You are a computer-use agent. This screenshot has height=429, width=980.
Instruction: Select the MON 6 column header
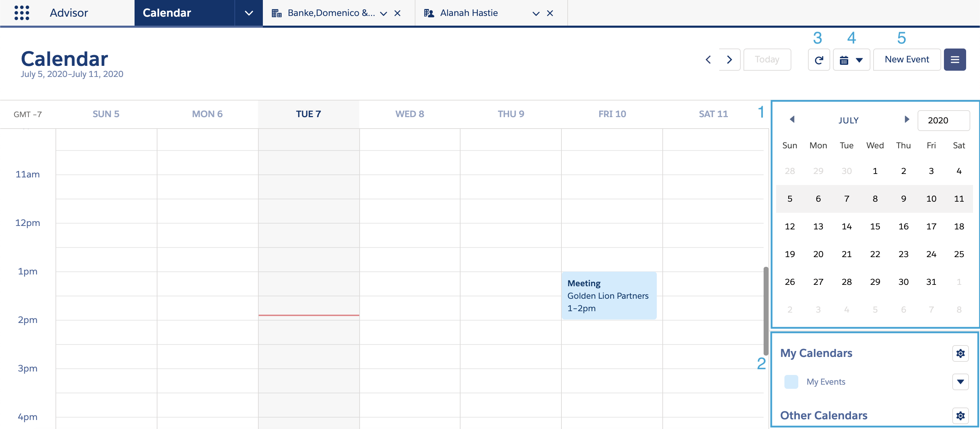(x=207, y=114)
